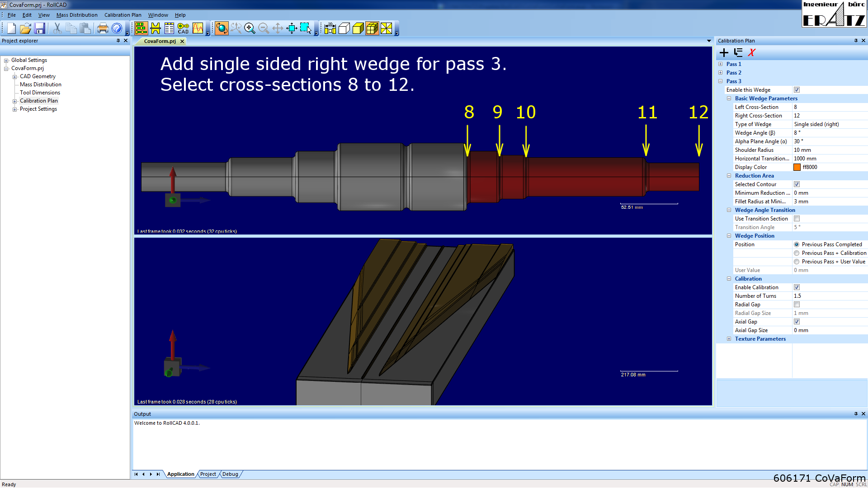The image size is (868, 488).
Task: Expand Pass 1 in Calibration Plan
Action: pyautogui.click(x=720, y=64)
